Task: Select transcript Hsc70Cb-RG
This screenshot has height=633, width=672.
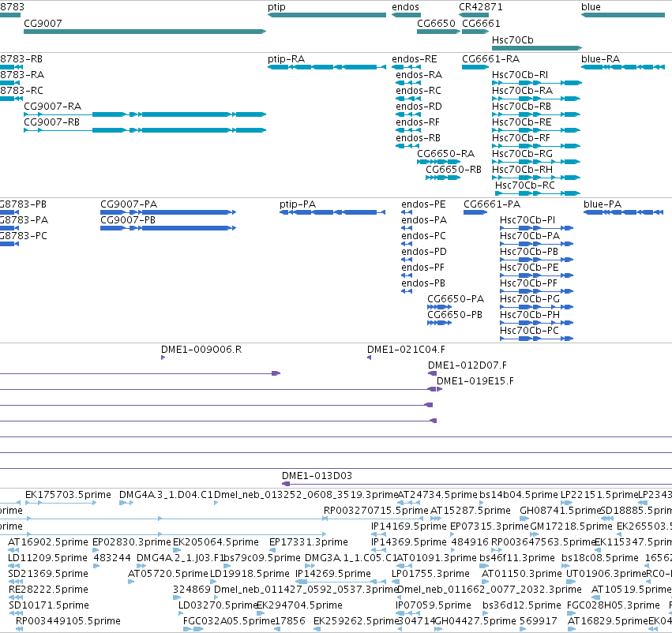Action: [536, 162]
